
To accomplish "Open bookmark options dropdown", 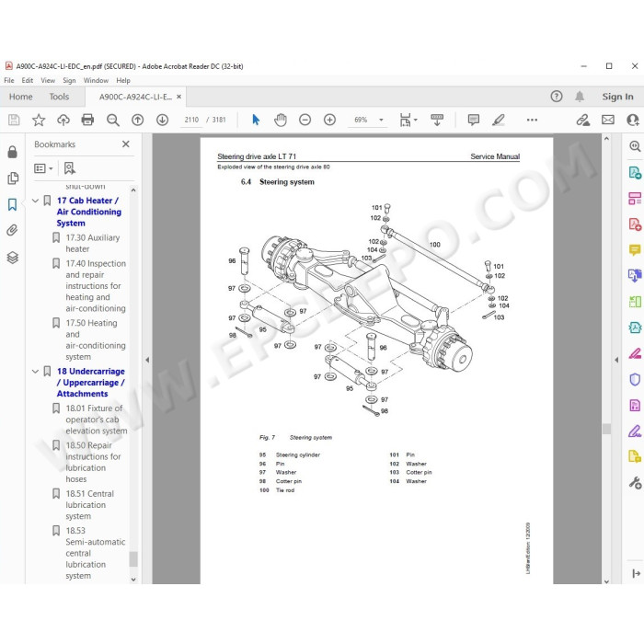I will click(x=43, y=168).
